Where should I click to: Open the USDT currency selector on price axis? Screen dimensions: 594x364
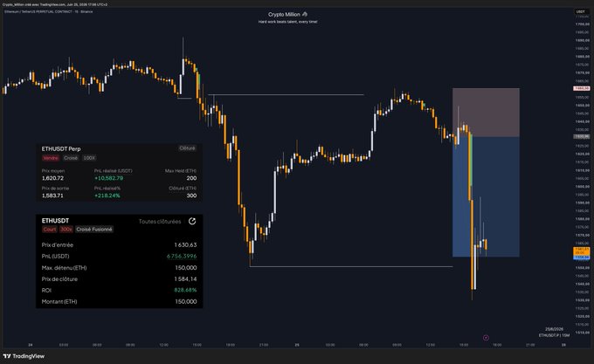580,11
